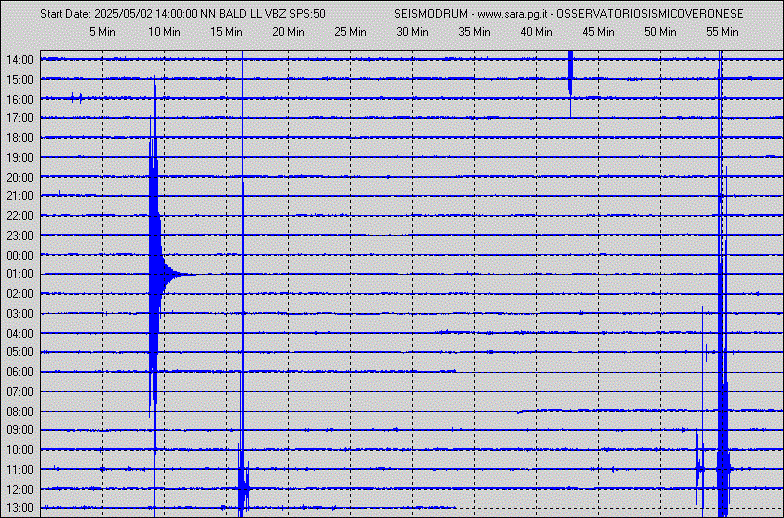Screen dimensions: 784x518
Task: Select the 10:00 hour row label
Action: click(x=20, y=450)
